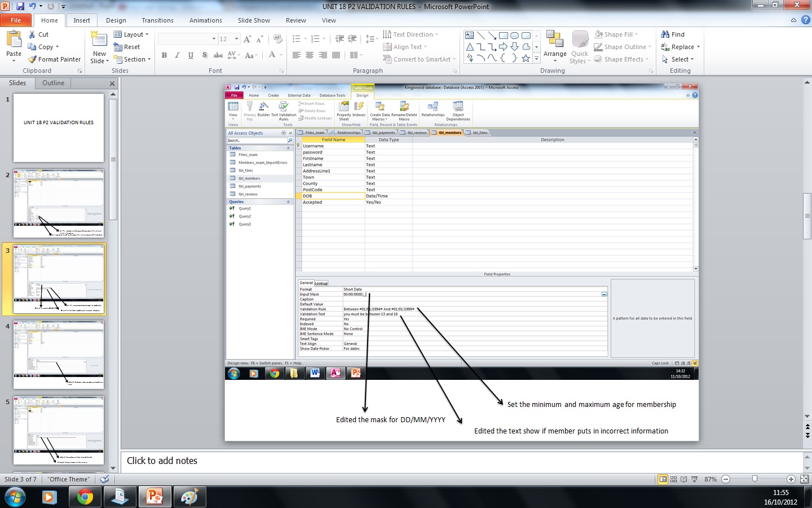Toggle Italic formatting
Screen dimensions: 812x508
coord(177,55)
